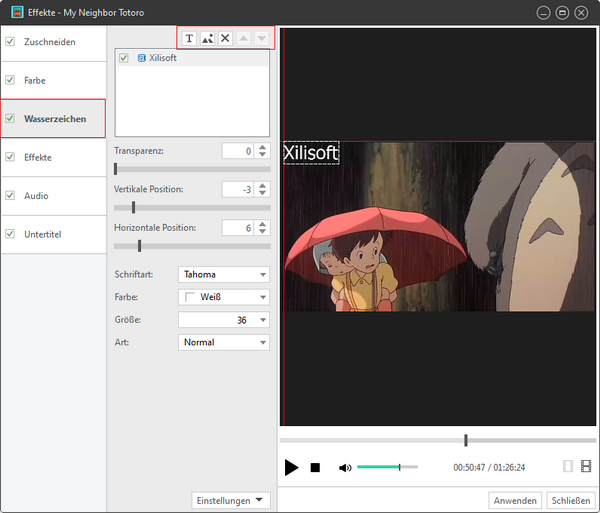The image size is (600, 513).
Task: Open the Art Normal dropdown
Action: pyautogui.click(x=224, y=342)
